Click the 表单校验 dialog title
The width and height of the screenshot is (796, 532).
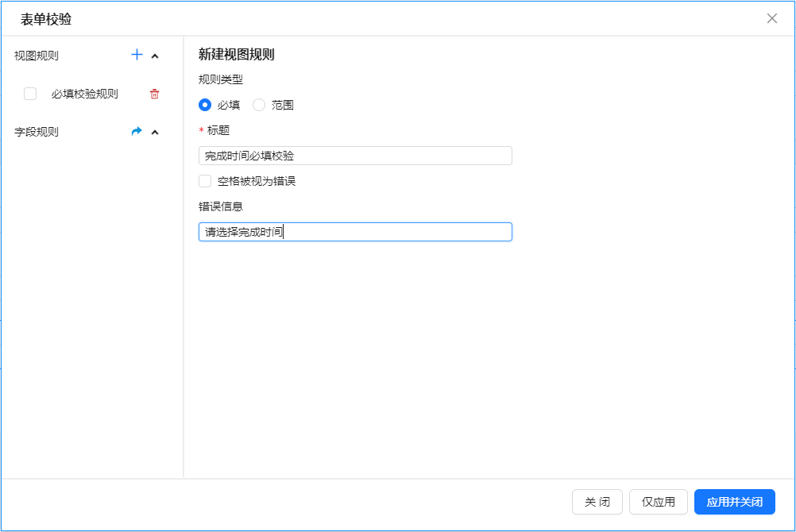[x=46, y=19]
